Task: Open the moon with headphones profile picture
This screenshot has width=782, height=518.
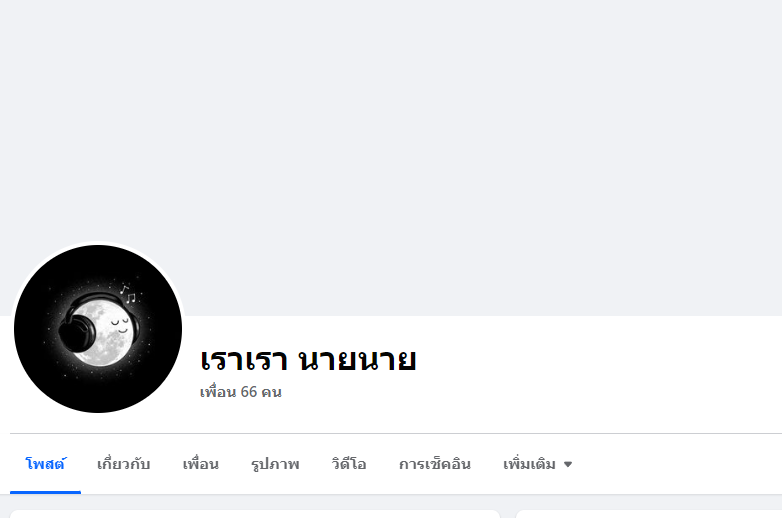Action: point(98,329)
